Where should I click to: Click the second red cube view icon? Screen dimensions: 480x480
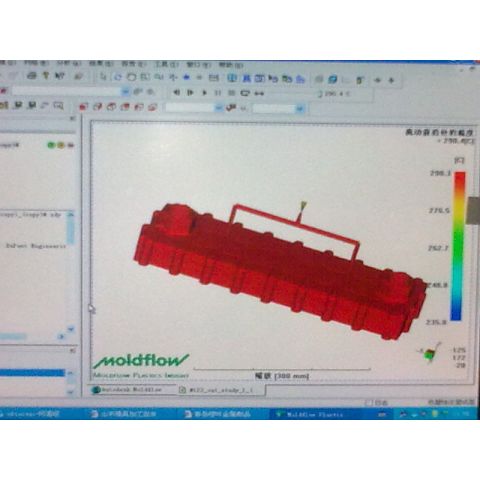(97, 107)
